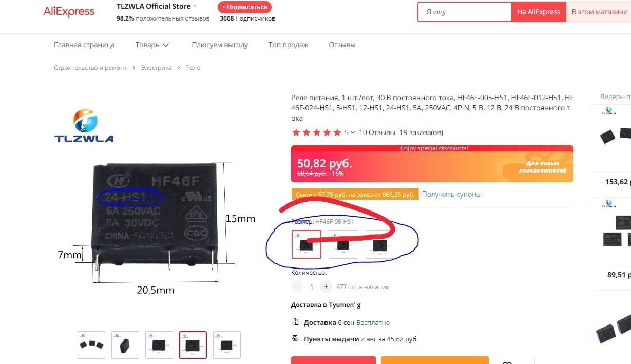Open the first gallery thumbnail with three relays

point(91,344)
